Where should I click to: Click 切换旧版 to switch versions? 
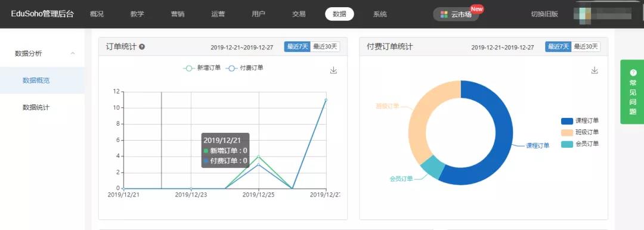tap(544, 14)
